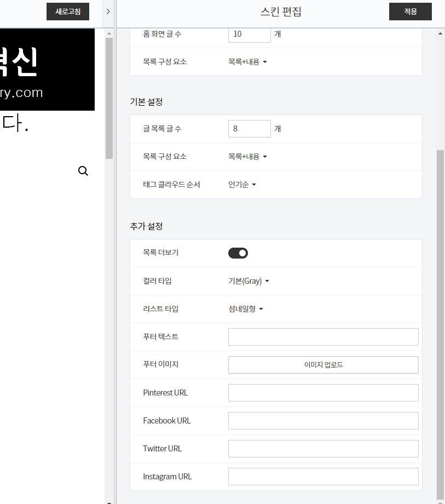Viewport: 445px width, 504px height.
Task: Focus the 글 목록 글 수 field
Action: pos(250,129)
